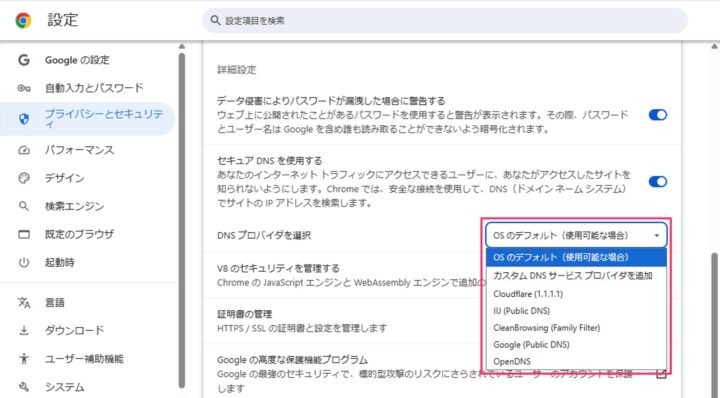Click the search magnifier icon in settings search
Image resolution: width=720 pixels, height=398 pixels.
tap(215, 20)
